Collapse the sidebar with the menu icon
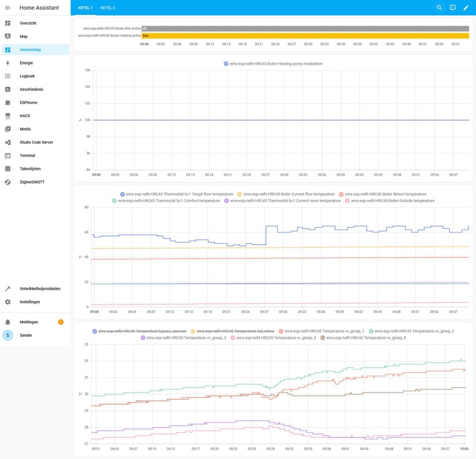 tap(8, 8)
